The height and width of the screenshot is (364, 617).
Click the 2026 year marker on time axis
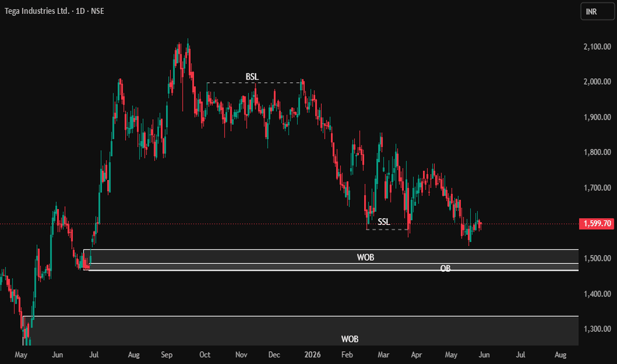312,355
